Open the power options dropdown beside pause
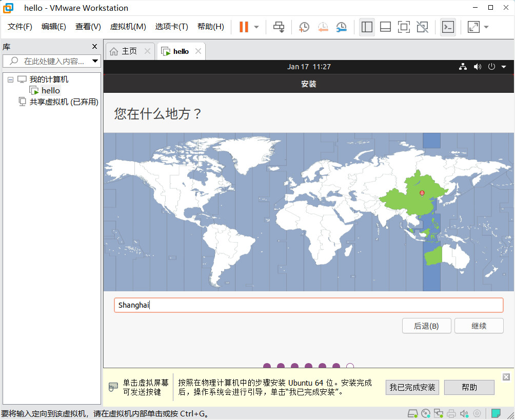 [x=256, y=27]
